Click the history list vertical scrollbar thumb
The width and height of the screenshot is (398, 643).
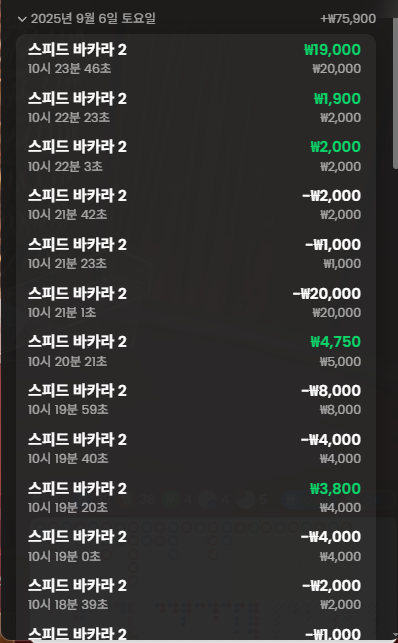tap(395, 92)
